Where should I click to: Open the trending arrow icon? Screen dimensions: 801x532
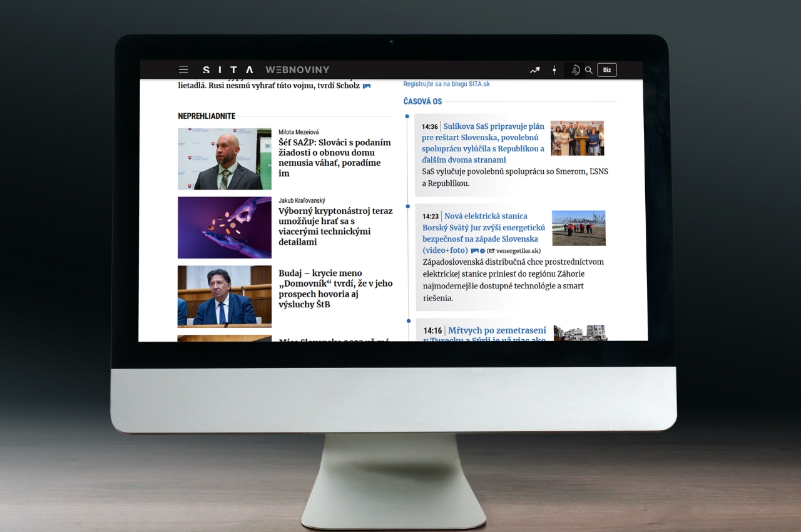(534, 70)
